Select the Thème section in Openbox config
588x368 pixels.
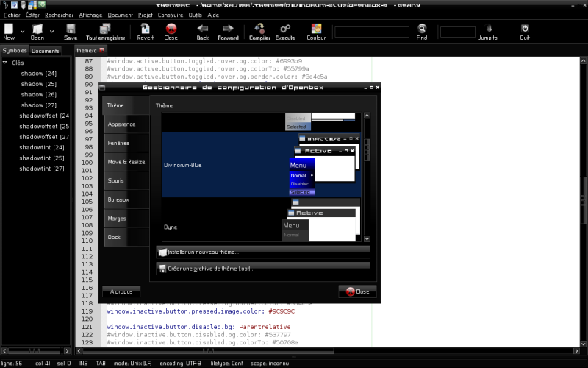pyautogui.click(x=126, y=105)
